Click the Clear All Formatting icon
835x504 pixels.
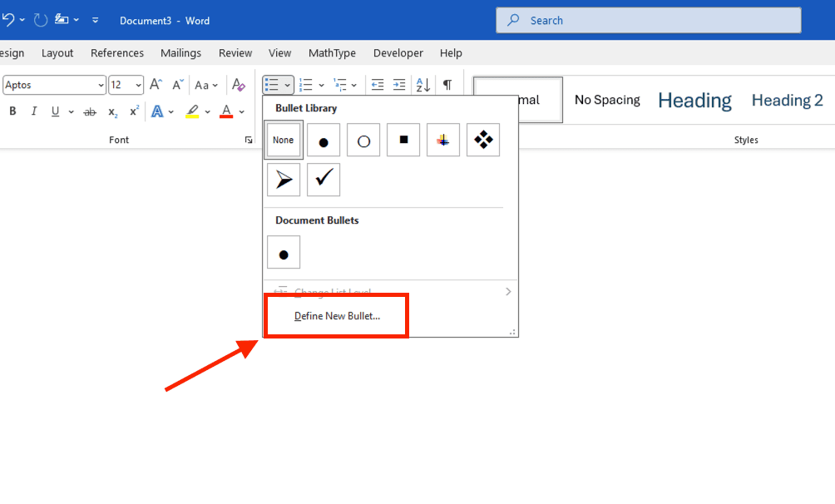[x=239, y=84]
